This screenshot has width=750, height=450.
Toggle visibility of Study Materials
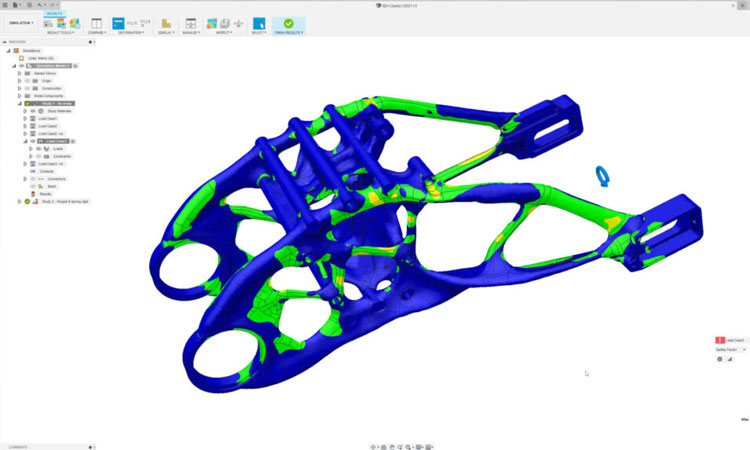[33, 111]
